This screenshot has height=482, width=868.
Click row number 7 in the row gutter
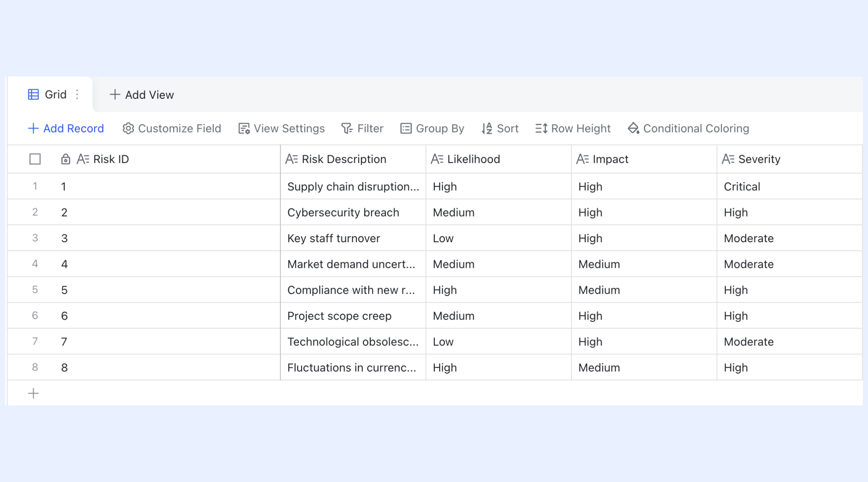pos(35,341)
